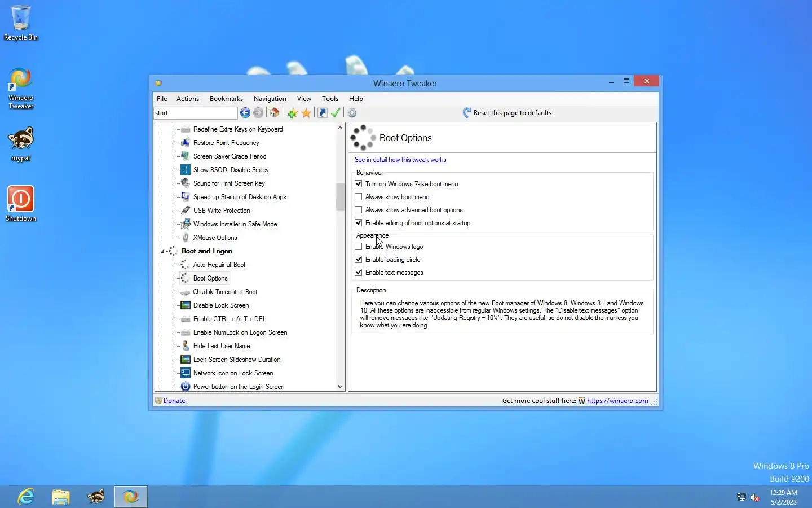Click the XMouse Options mouse icon
Screen dimensions: 812x508
[186, 238]
